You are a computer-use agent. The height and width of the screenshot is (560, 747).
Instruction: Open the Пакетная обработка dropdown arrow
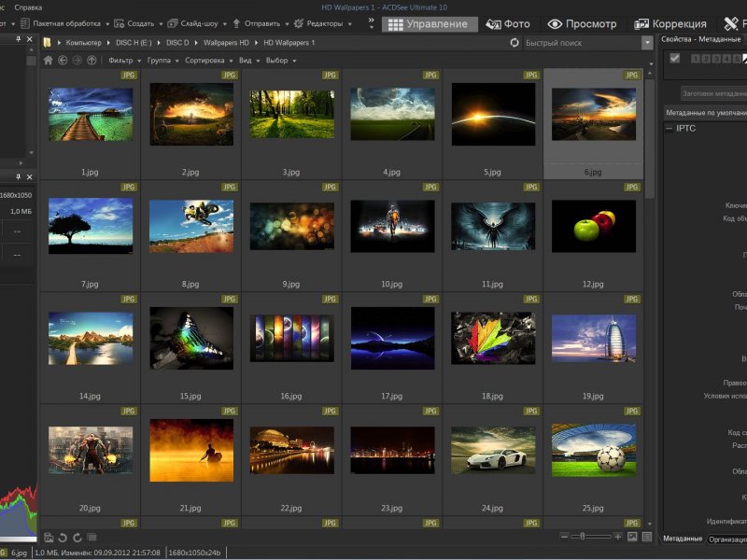click(x=107, y=24)
